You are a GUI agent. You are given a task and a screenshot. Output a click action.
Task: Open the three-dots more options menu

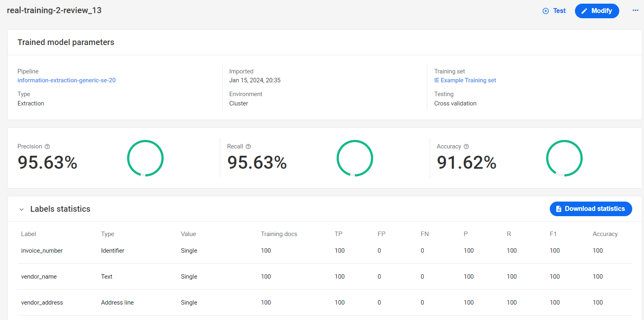coord(635,11)
